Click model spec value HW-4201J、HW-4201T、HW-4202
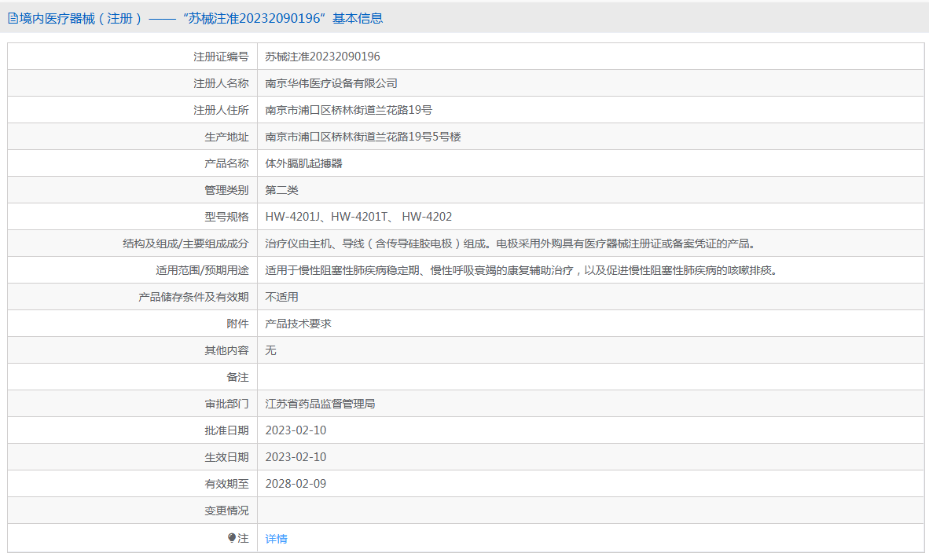929x560 pixels. point(358,217)
